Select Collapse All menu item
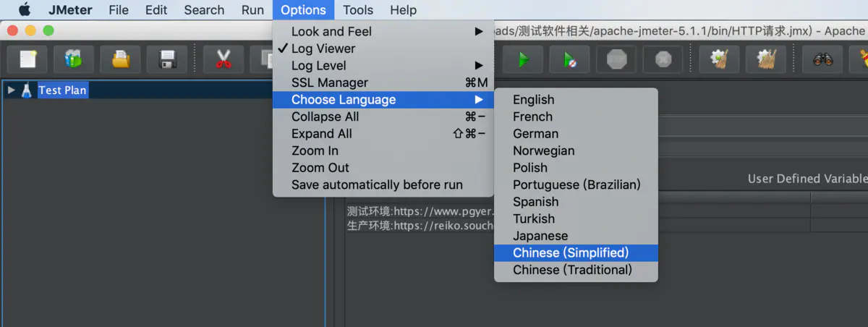The image size is (868, 327). pyautogui.click(x=383, y=116)
